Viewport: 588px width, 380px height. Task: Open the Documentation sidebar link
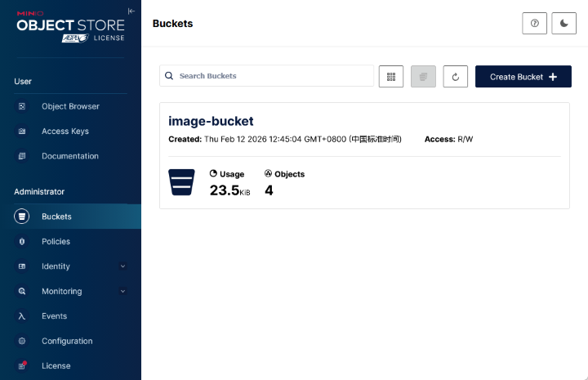click(69, 156)
